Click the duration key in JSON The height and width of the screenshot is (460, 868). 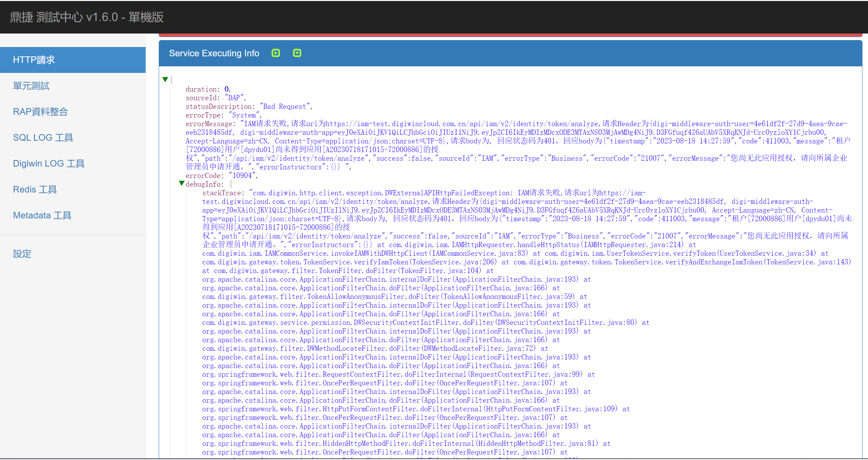(201, 89)
